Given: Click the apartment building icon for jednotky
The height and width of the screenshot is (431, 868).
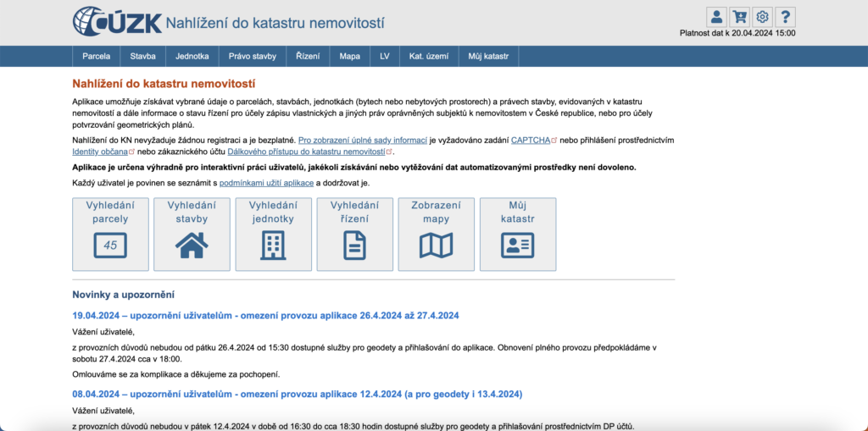Looking at the screenshot, I should (x=274, y=245).
